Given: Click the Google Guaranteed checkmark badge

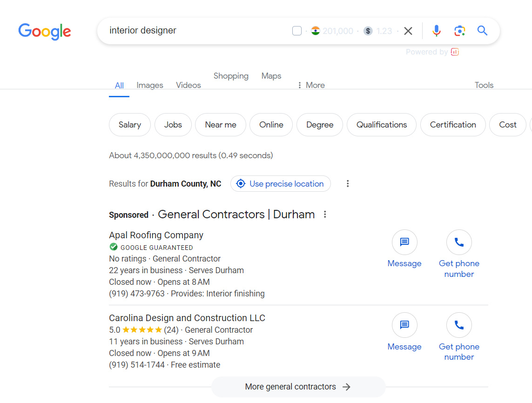Looking at the screenshot, I should (x=113, y=247).
